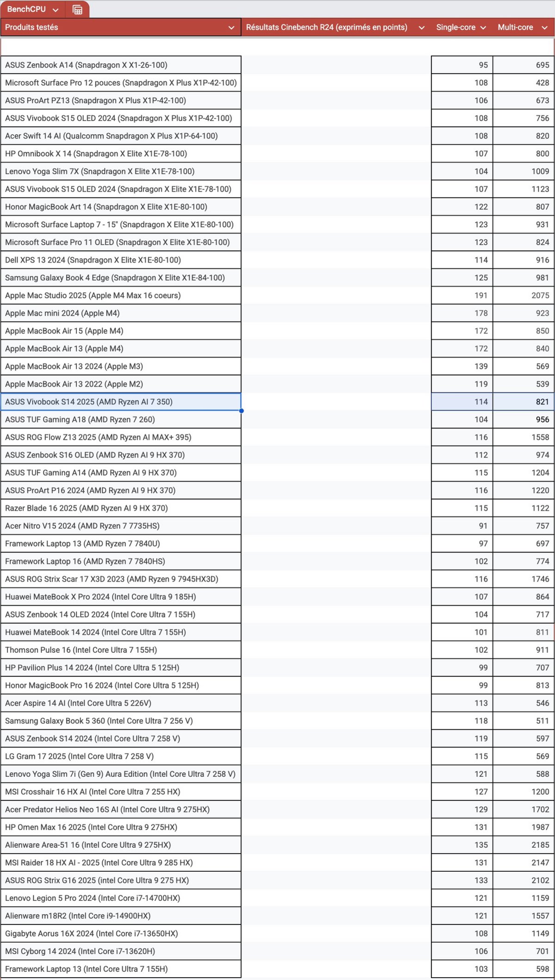Select Microsoft Surface Laptop 7 - 15" cell
This screenshot has width=555, height=980.
[121, 224]
